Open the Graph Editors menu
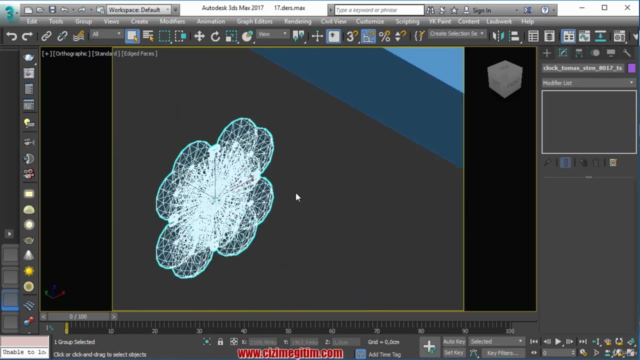Viewport: 640px width, 360px height. click(x=254, y=21)
